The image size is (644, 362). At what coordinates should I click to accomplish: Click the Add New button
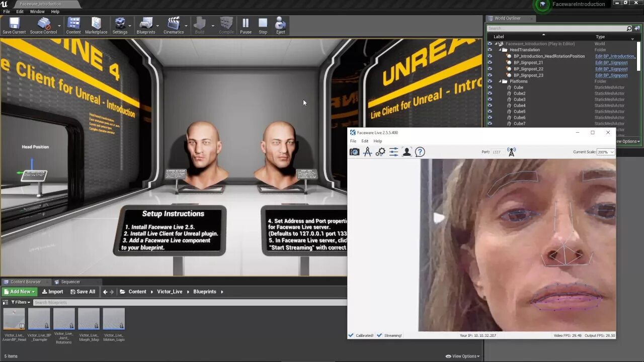tap(20, 292)
